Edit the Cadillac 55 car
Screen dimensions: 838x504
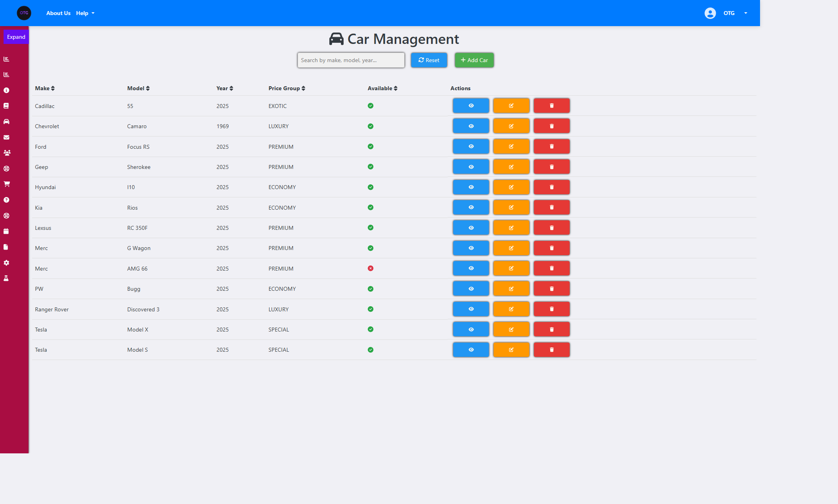[511, 106]
